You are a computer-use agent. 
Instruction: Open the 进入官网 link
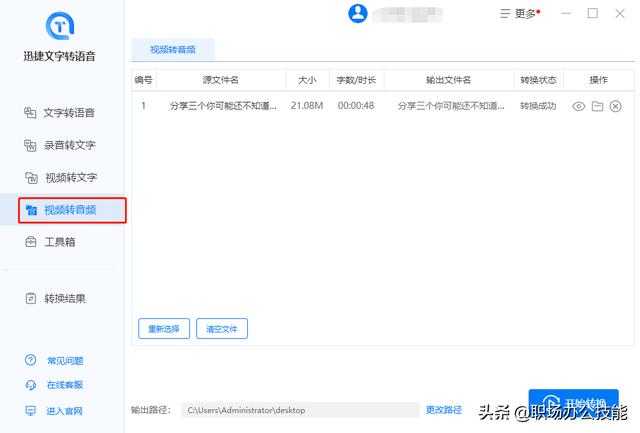click(x=64, y=411)
